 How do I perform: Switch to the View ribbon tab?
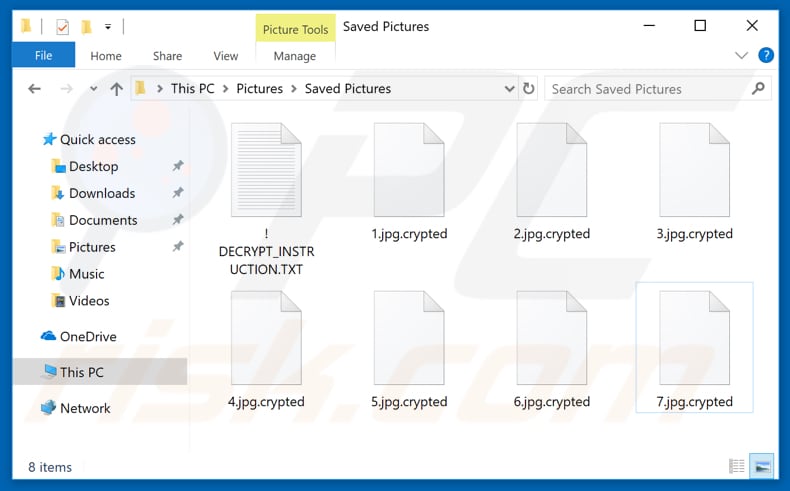(x=226, y=56)
